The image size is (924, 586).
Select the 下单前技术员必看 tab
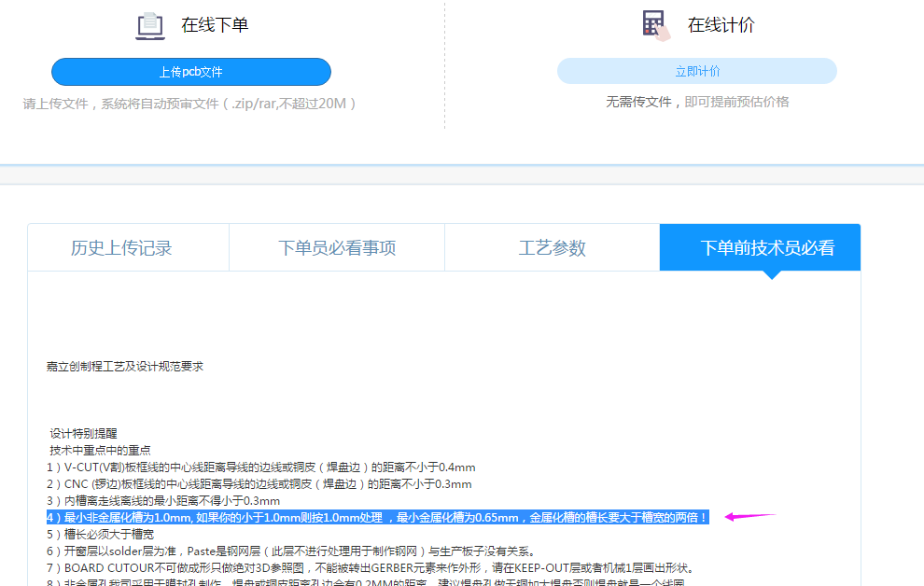[767, 247]
